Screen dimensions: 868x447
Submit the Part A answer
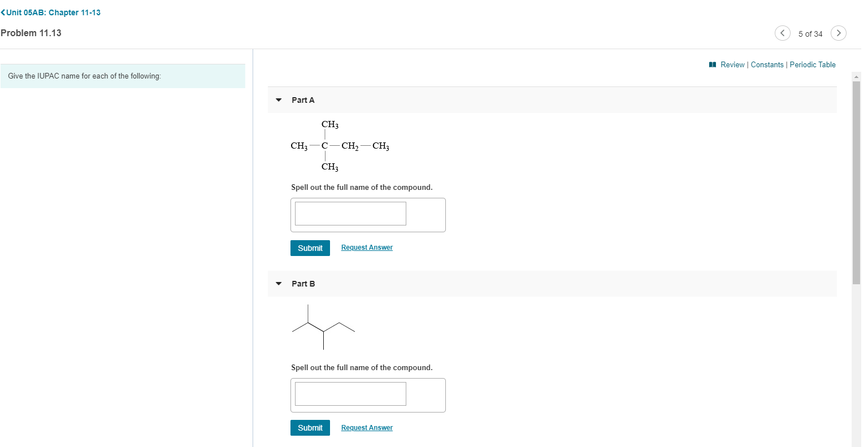[x=310, y=248]
